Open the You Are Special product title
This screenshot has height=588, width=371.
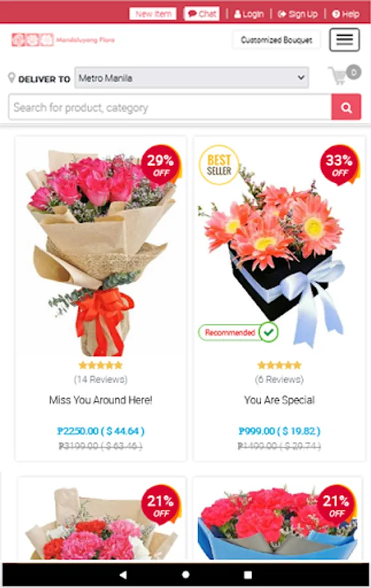pos(279,400)
